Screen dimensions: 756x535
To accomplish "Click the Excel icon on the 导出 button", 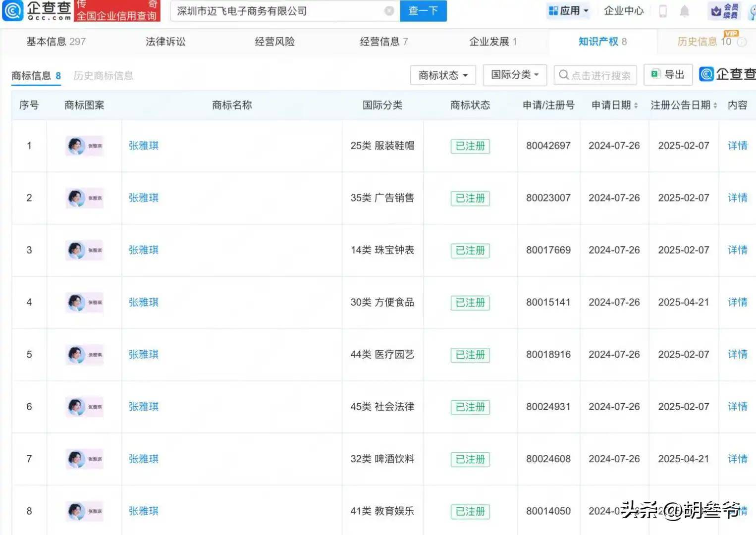I will pos(656,74).
